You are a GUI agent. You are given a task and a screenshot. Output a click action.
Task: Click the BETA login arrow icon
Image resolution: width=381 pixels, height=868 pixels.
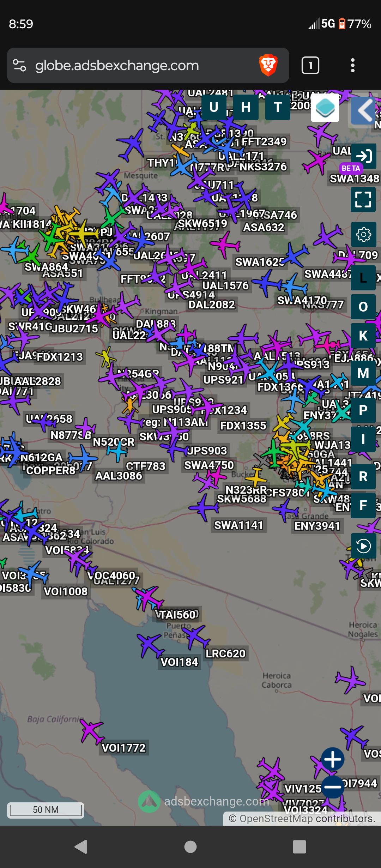coord(364,156)
